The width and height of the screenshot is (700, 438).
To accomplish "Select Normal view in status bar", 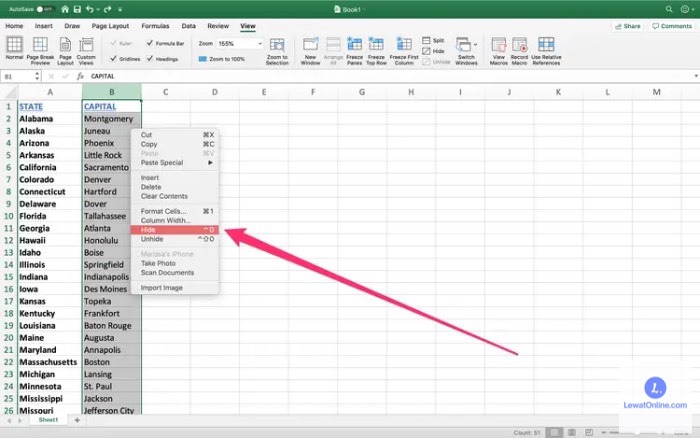I will point(554,432).
